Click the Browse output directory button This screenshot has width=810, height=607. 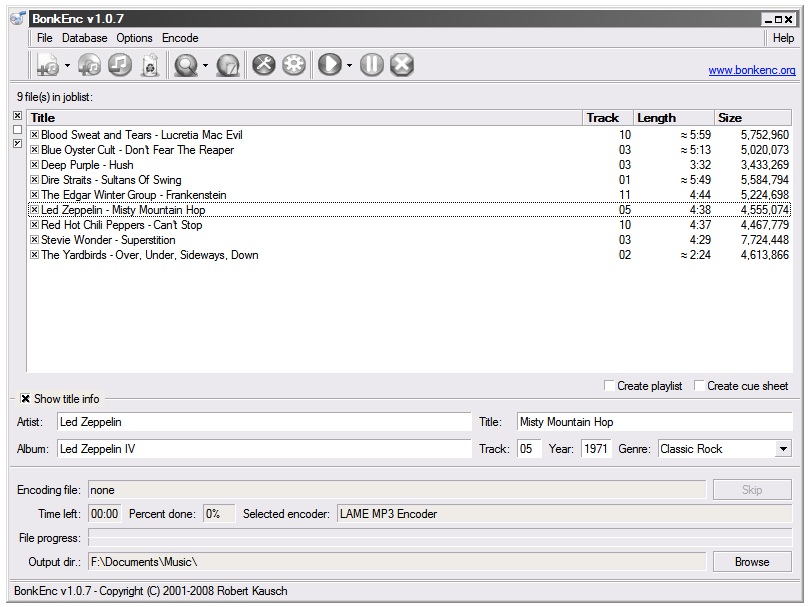point(751,562)
